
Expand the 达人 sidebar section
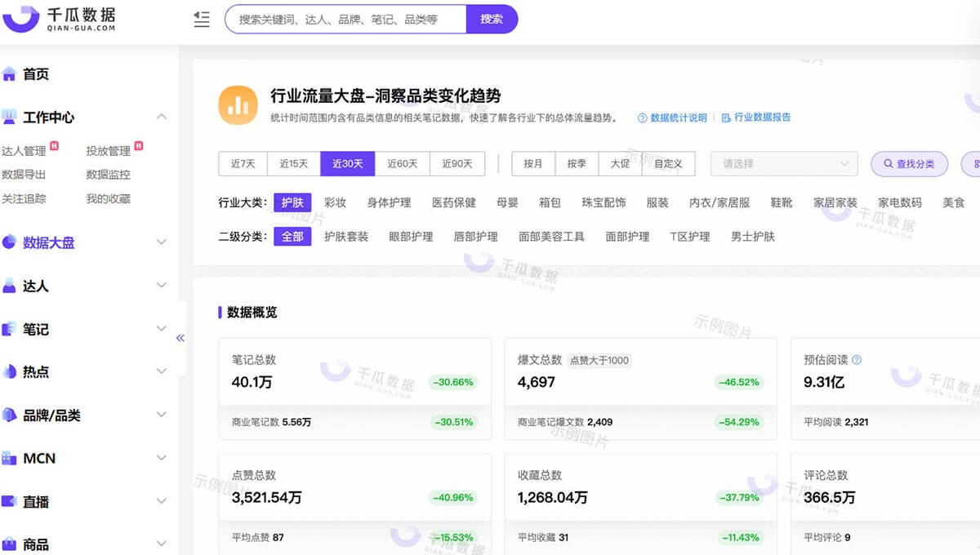[161, 286]
